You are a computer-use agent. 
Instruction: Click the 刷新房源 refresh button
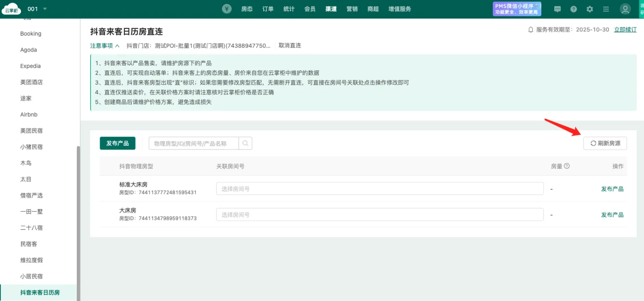[x=605, y=143]
